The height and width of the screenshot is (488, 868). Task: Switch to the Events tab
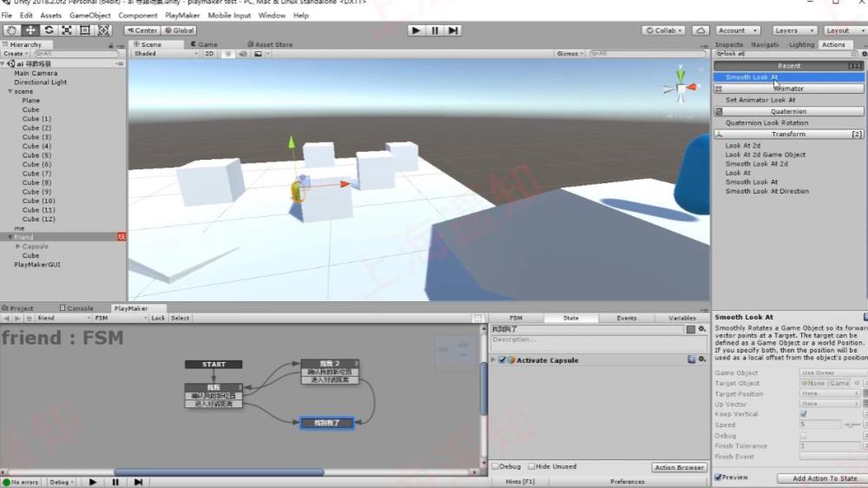click(x=626, y=318)
